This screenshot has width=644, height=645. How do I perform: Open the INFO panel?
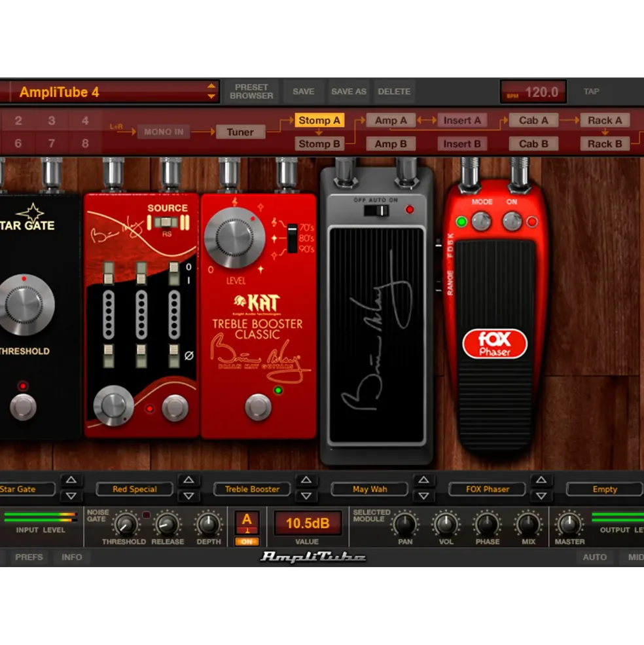point(72,557)
